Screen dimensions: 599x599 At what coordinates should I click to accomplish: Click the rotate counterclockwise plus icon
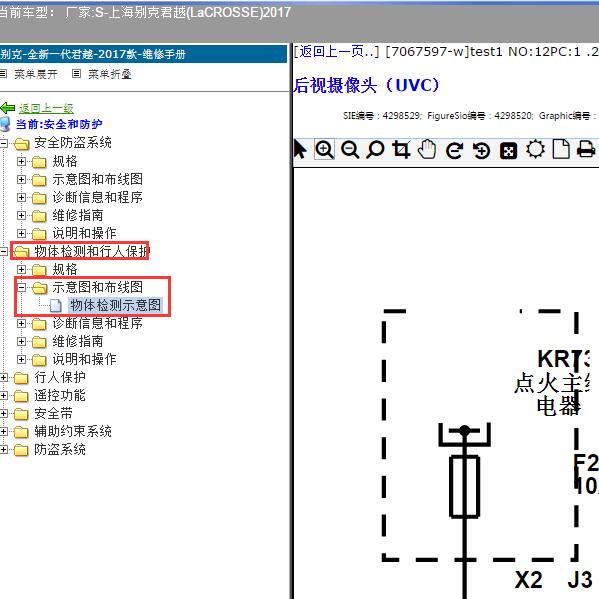[481, 150]
